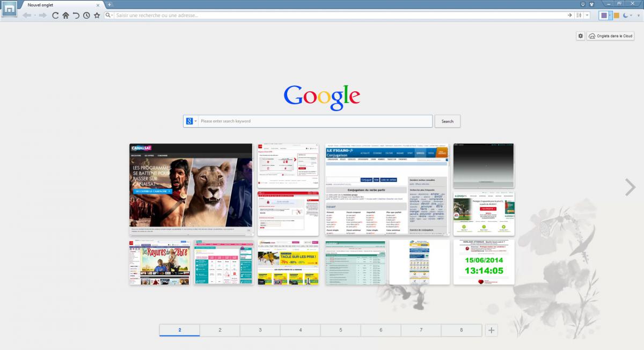Switch to quick-access page 3
Image resolution: width=644 pixels, height=350 pixels.
(260, 330)
